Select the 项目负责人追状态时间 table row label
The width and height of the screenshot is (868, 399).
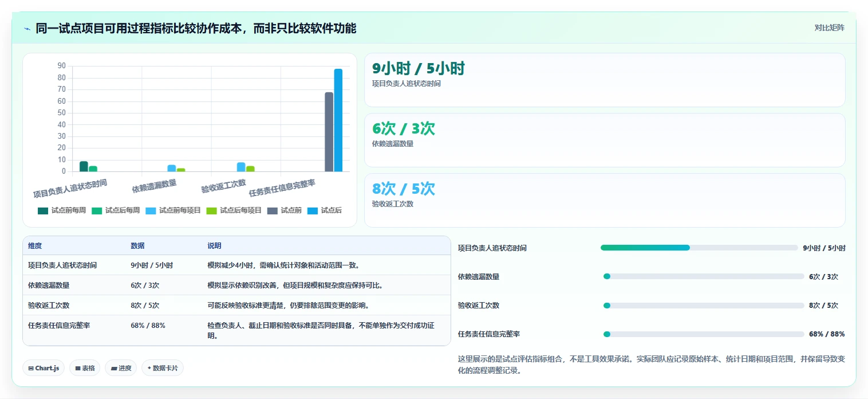(x=62, y=265)
